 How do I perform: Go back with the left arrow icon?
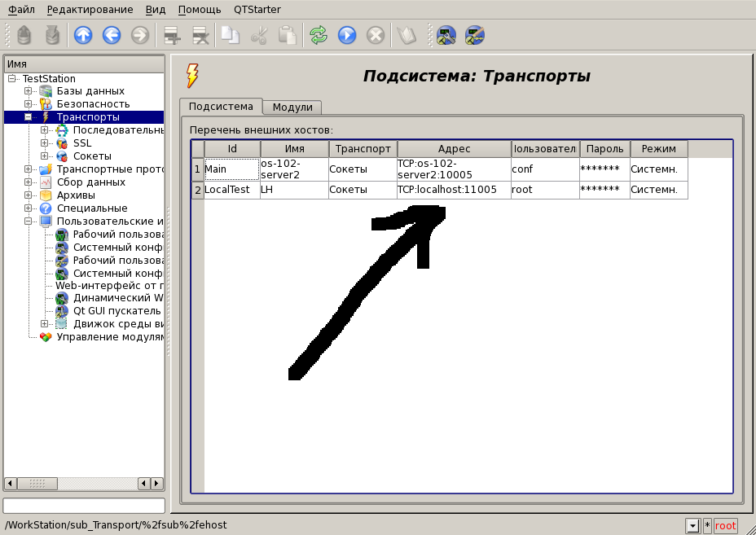point(112,35)
